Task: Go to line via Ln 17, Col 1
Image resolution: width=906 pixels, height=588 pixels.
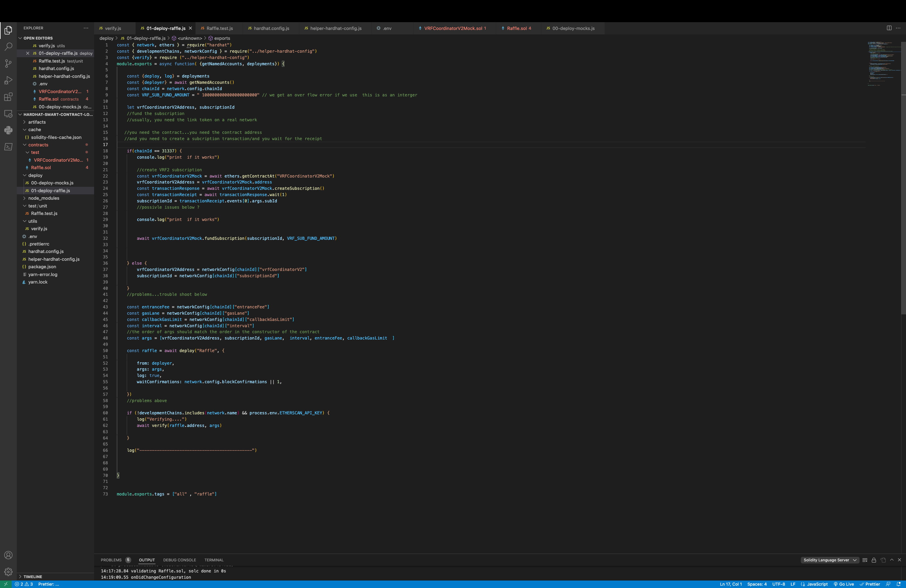Action: click(730, 584)
